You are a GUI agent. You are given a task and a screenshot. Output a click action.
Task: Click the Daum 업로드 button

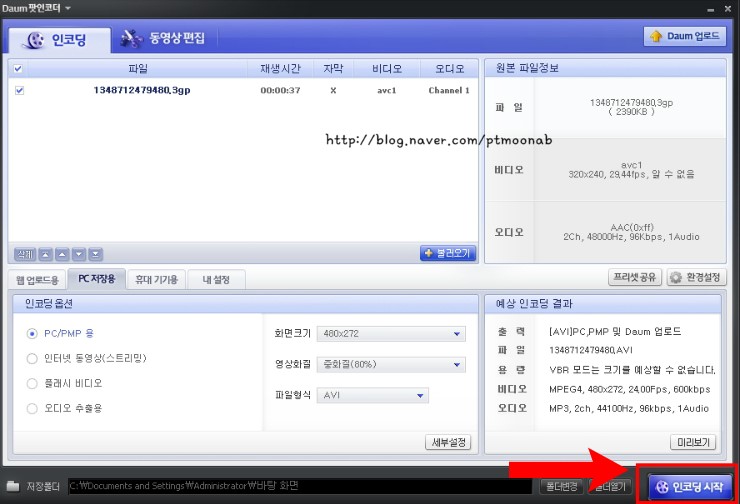[x=685, y=36]
